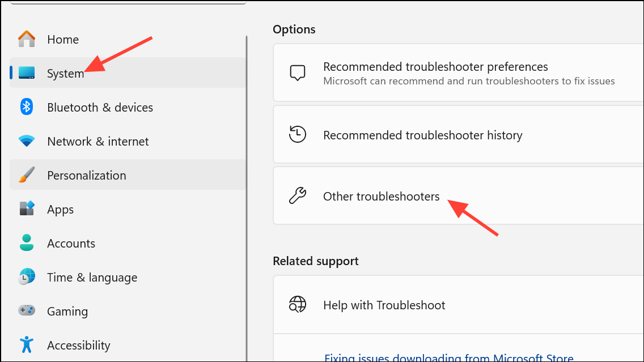Click the Accessibility figure icon
The width and height of the screenshot is (644, 362).
pos(27,344)
